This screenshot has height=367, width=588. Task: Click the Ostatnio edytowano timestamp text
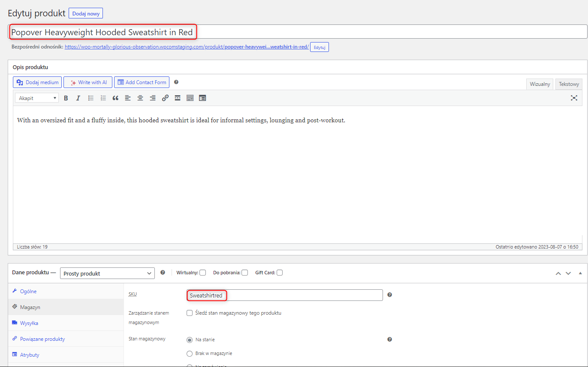click(537, 247)
